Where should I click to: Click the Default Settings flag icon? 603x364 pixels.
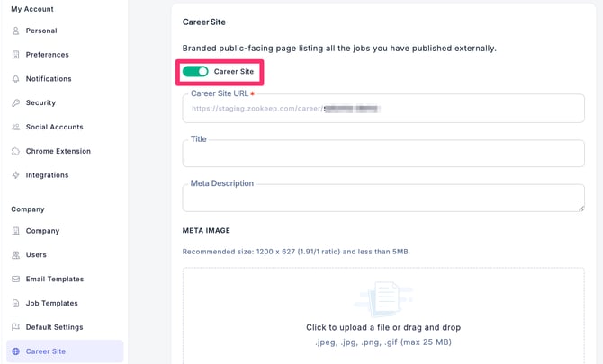point(15,327)
